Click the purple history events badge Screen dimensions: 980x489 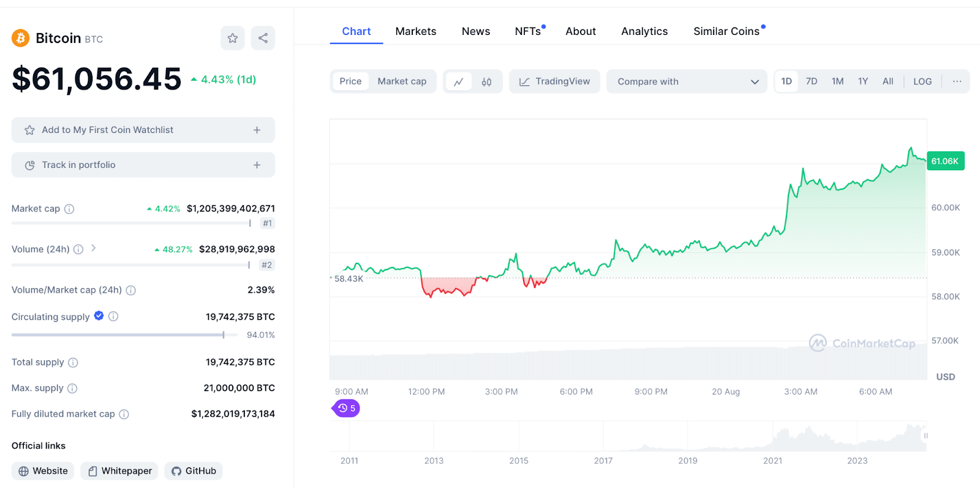(x=346, y=408)
